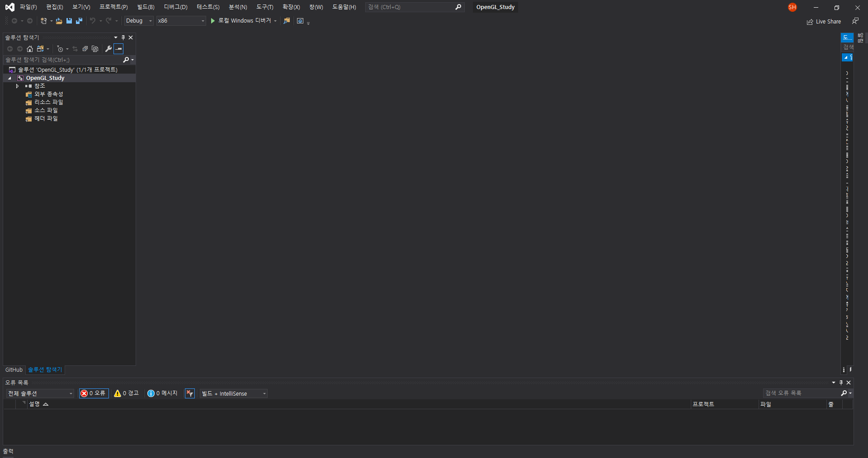Toggle the 0 오류 errors filter
The height and width of the screenshot is (458, 868).
pyautogui.click(x=94, y=393)
